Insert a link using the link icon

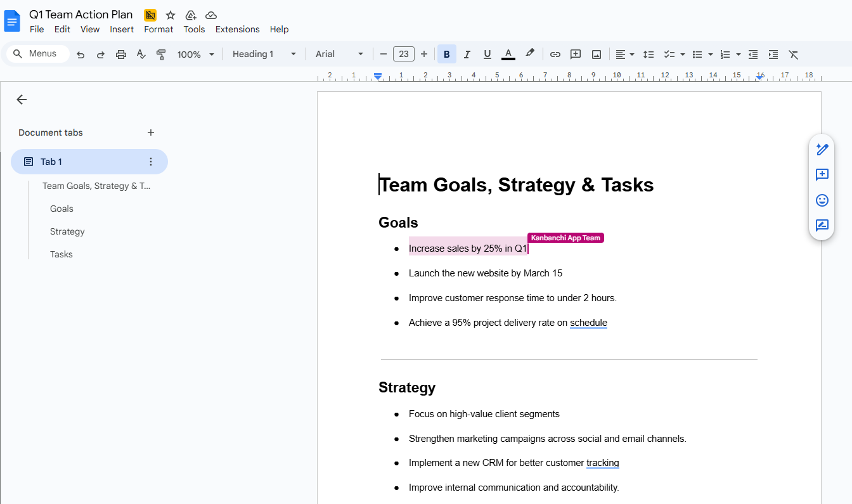pyautogui.click(x=555, y=55)
